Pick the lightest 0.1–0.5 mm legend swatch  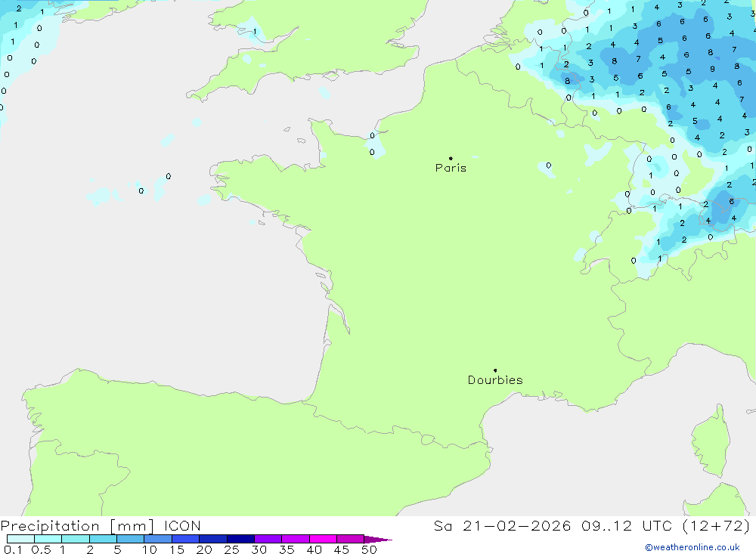[20, 539]
